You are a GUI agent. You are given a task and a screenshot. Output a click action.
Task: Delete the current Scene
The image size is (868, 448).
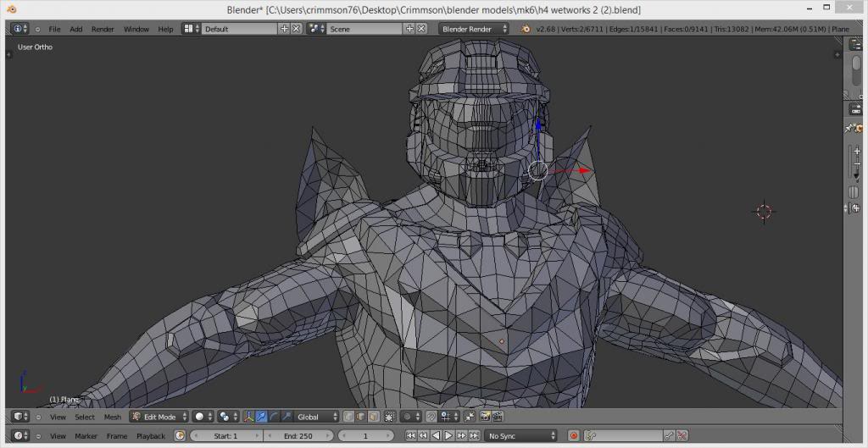421,29
